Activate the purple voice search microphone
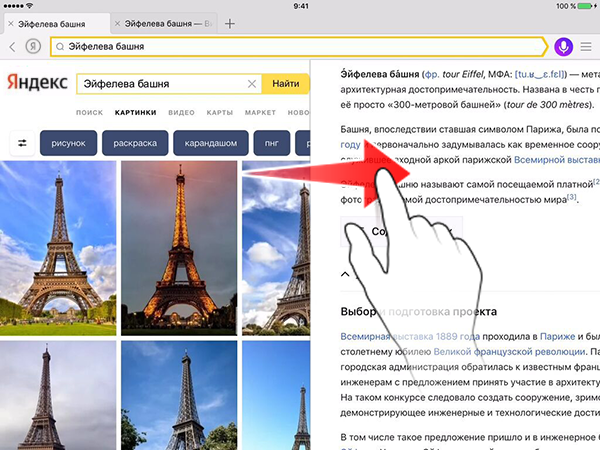This screenshot has width=600, height=450. [563, 47]
